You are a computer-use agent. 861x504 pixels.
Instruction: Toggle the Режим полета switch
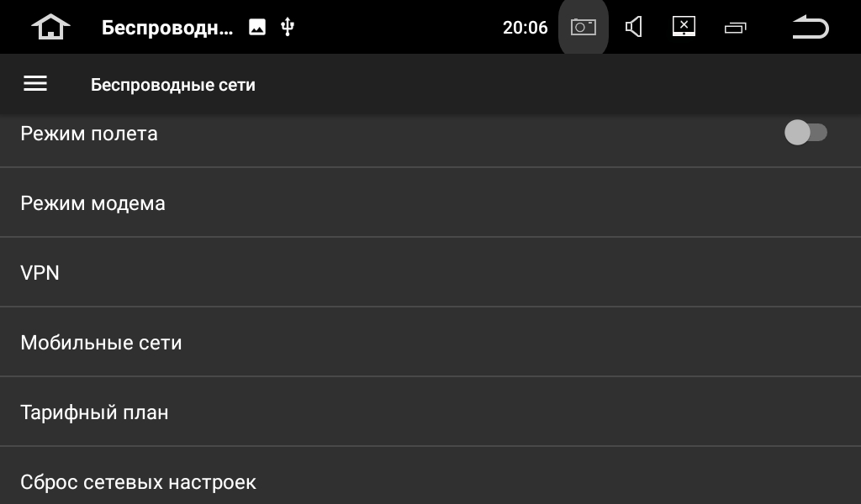click(806, 133)
